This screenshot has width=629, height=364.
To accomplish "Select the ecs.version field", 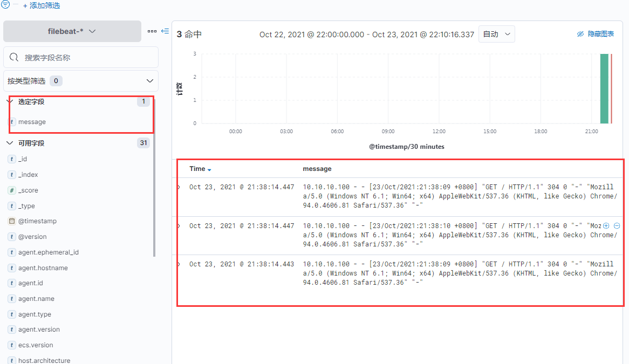I will (35, 345).
